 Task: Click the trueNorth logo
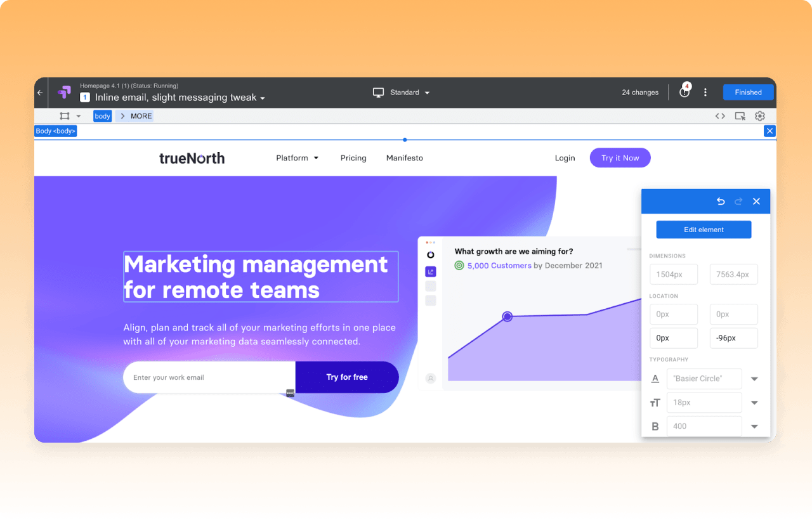192,158
